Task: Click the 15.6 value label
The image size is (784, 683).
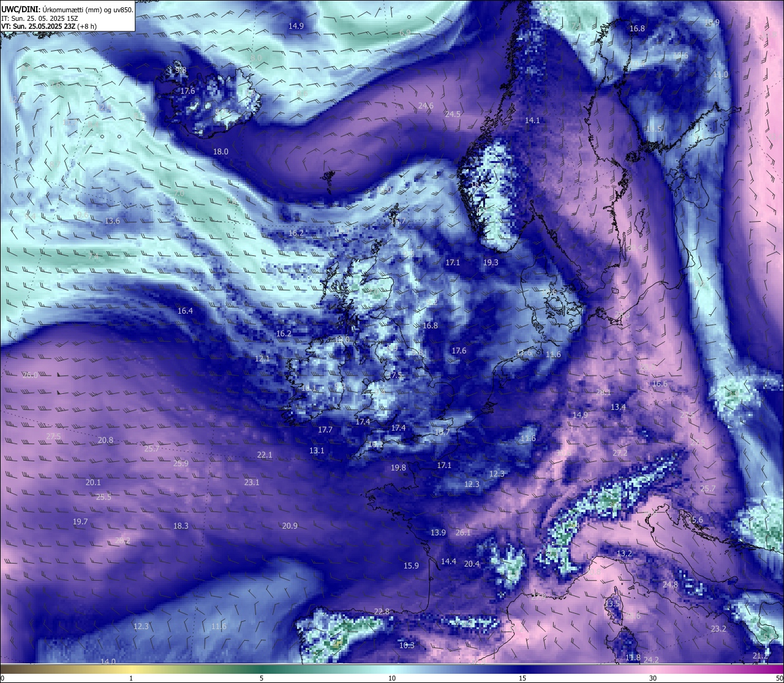Action: 696,520
